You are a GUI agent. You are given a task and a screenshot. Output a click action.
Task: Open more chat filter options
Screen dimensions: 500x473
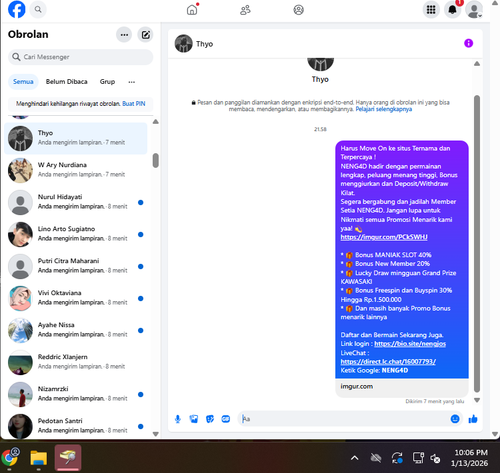(132, 82)
